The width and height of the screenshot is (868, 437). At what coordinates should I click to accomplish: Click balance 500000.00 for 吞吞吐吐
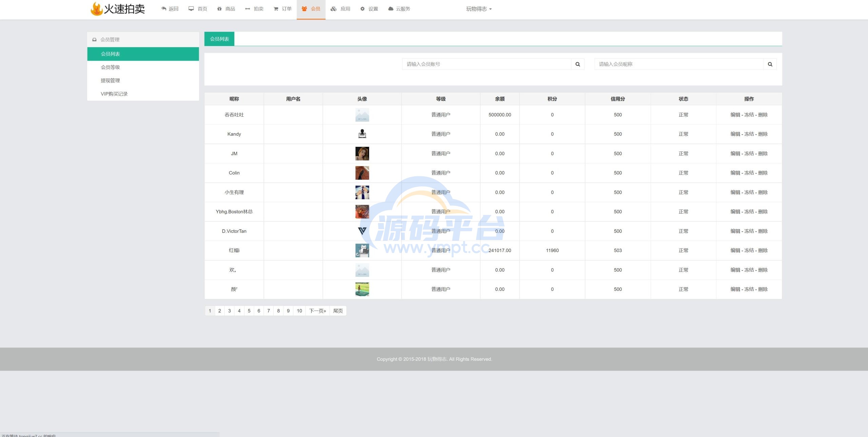tap(500, 115)
